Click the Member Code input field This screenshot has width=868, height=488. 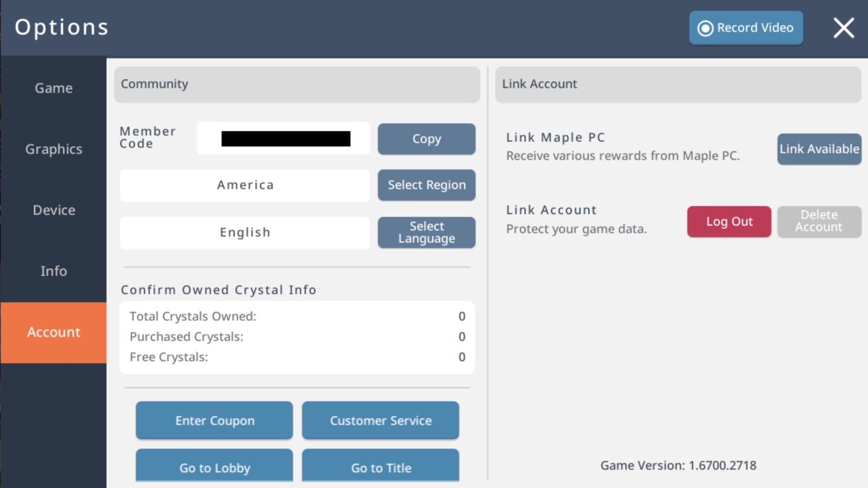pyautogui.click(x=283, y=138)
